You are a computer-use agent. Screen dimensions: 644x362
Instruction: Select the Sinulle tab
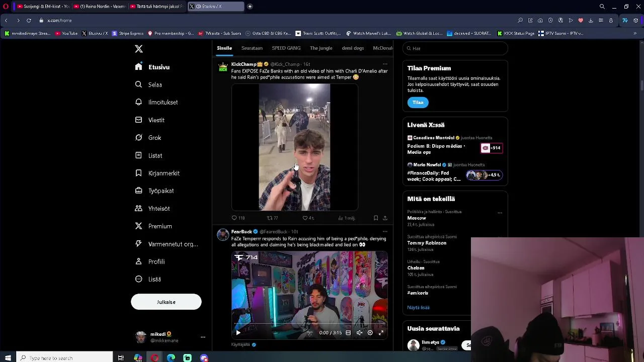[x=224, y=48]
